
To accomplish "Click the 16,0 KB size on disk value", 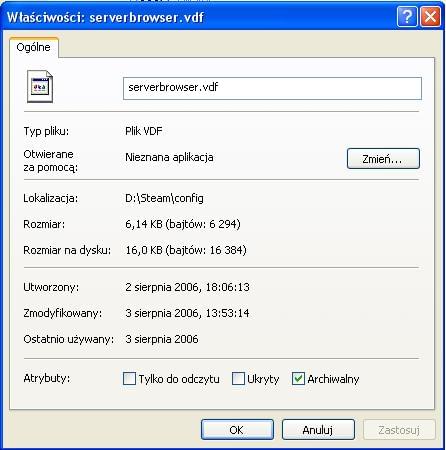I will [144, 250].
